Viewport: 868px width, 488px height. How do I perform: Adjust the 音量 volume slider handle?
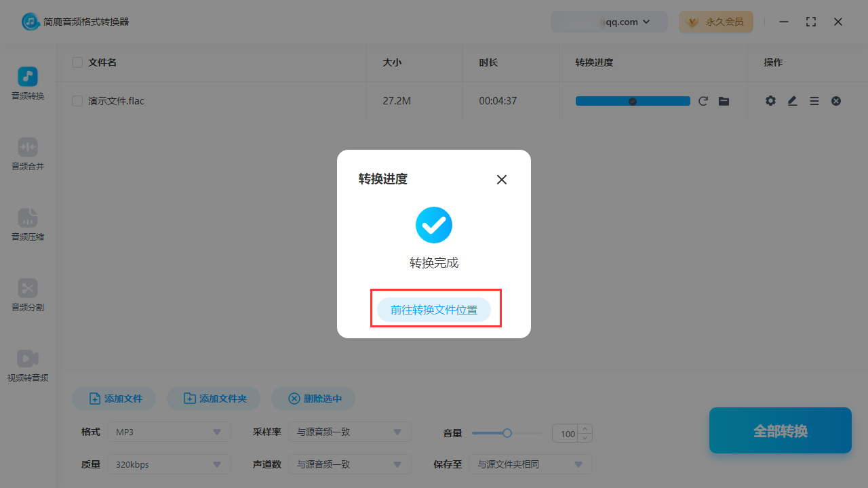pos(507,432)
